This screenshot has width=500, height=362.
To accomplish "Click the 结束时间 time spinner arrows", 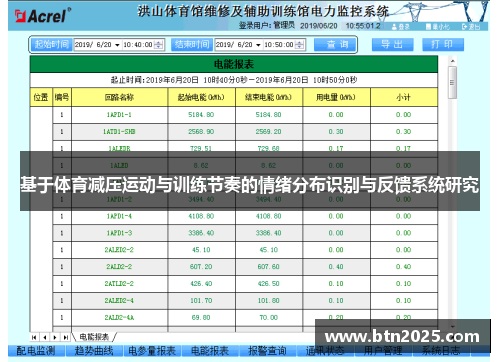I will coord(300,45).
